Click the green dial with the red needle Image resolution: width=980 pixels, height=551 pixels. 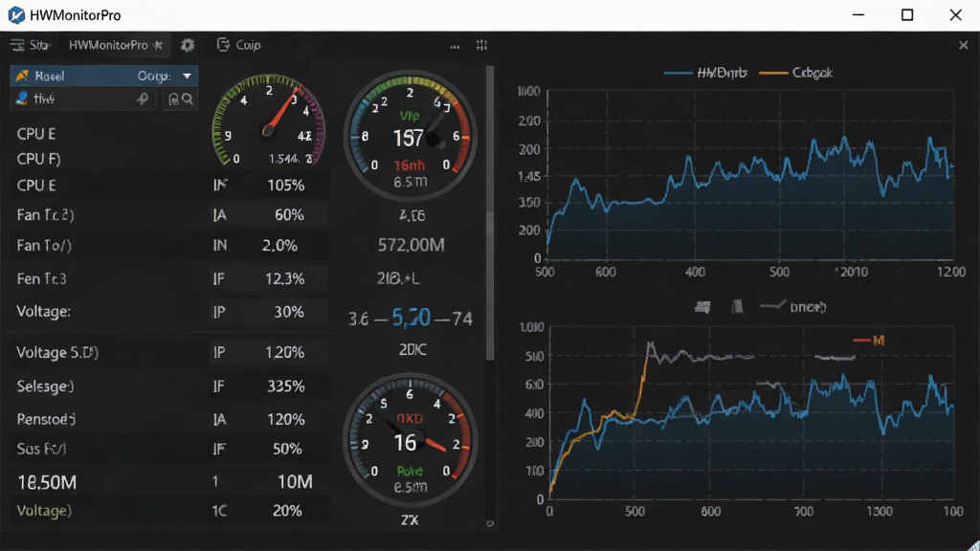click(269, 121)
